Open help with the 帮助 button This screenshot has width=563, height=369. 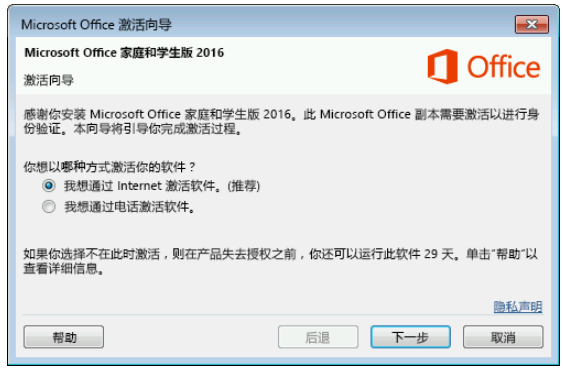(x=64, y=337)
